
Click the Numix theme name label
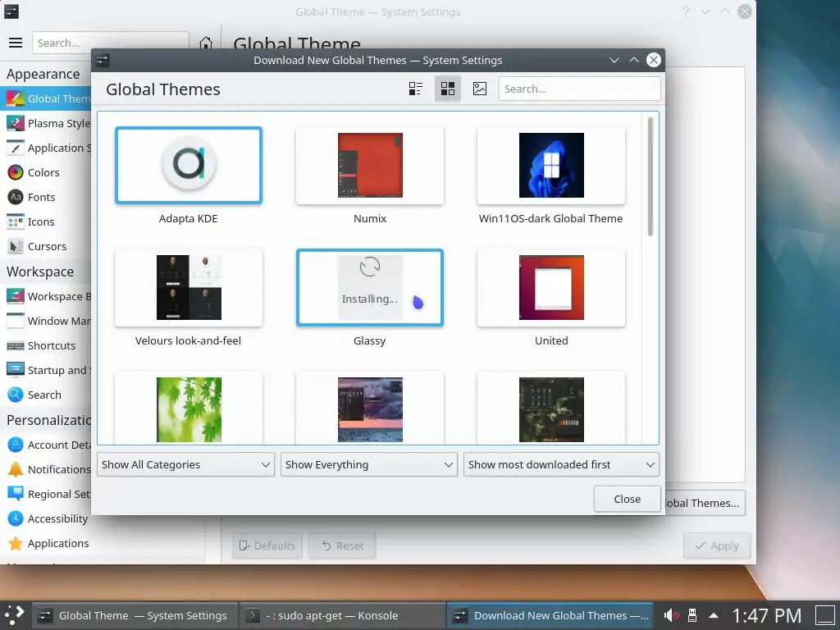[x=370, y=218]
